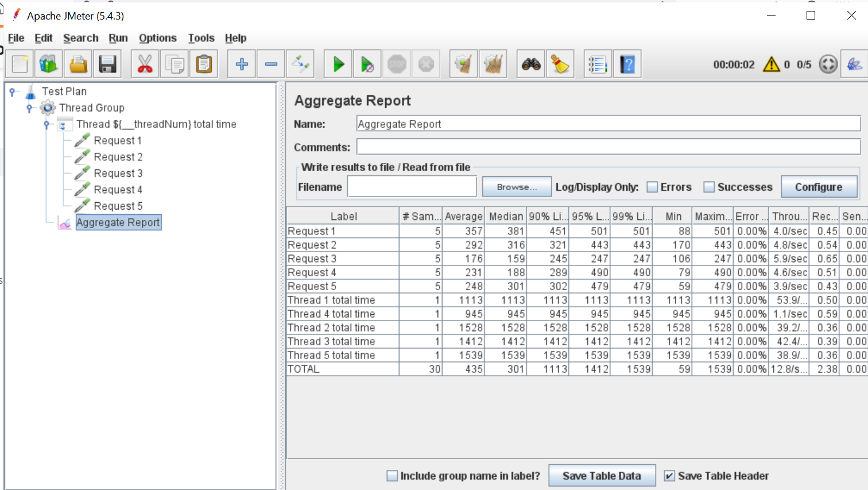Open the Options menu

pyautogui.click(x=158, y=38)
